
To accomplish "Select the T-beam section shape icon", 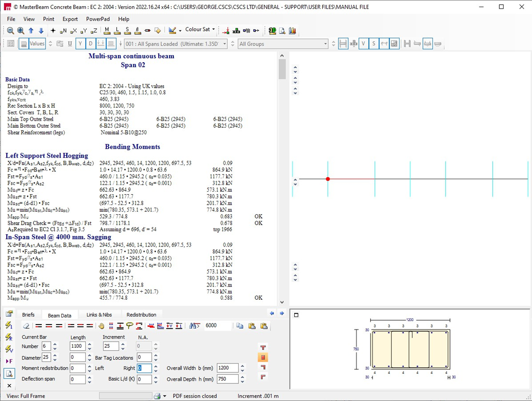I will [x=262, y=347].
